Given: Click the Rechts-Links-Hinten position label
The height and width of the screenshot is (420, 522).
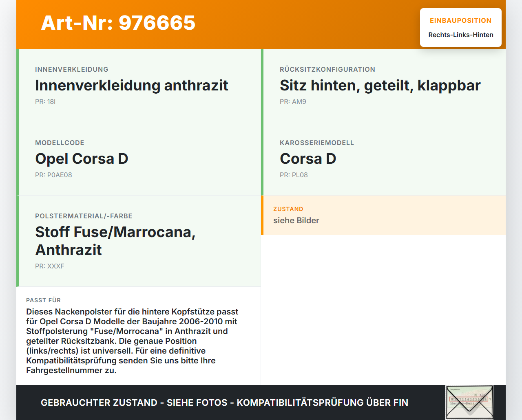Looking at the screenshot, I should click(x=460, y=35).
